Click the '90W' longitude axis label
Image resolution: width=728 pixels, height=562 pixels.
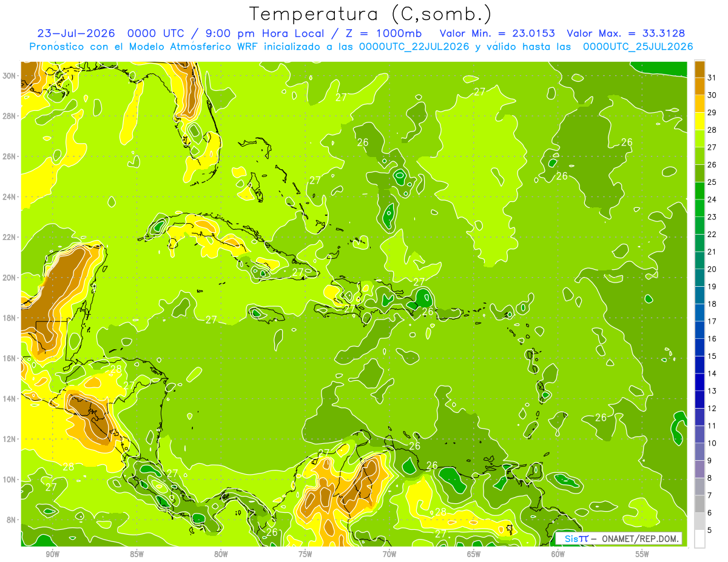pos(52,554)
